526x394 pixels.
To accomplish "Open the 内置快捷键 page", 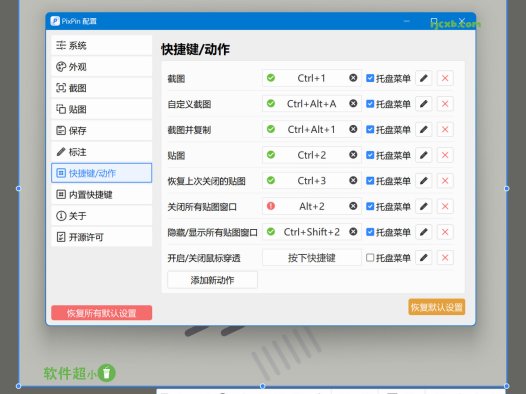I will 102,194.
